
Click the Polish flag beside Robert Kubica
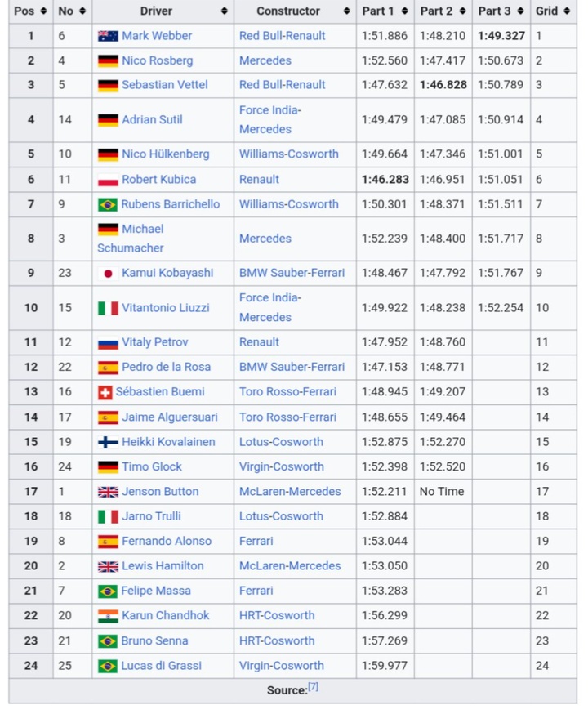click(108, 180)
